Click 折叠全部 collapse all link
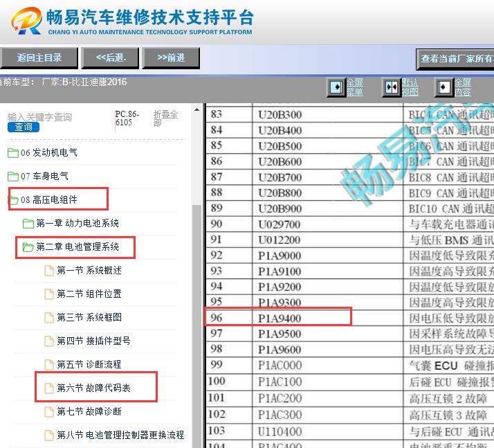This screenshot has width=494, height=448. pyautogui.click(x=165, y=118)
